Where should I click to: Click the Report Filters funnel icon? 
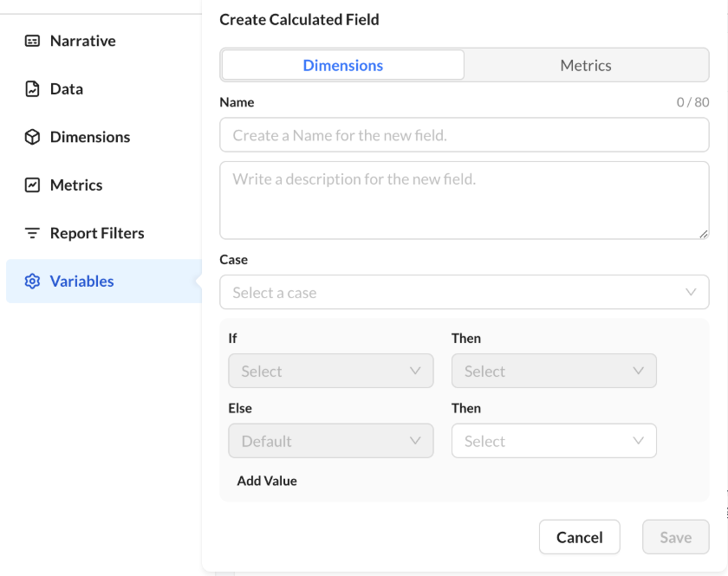(32, 233)
